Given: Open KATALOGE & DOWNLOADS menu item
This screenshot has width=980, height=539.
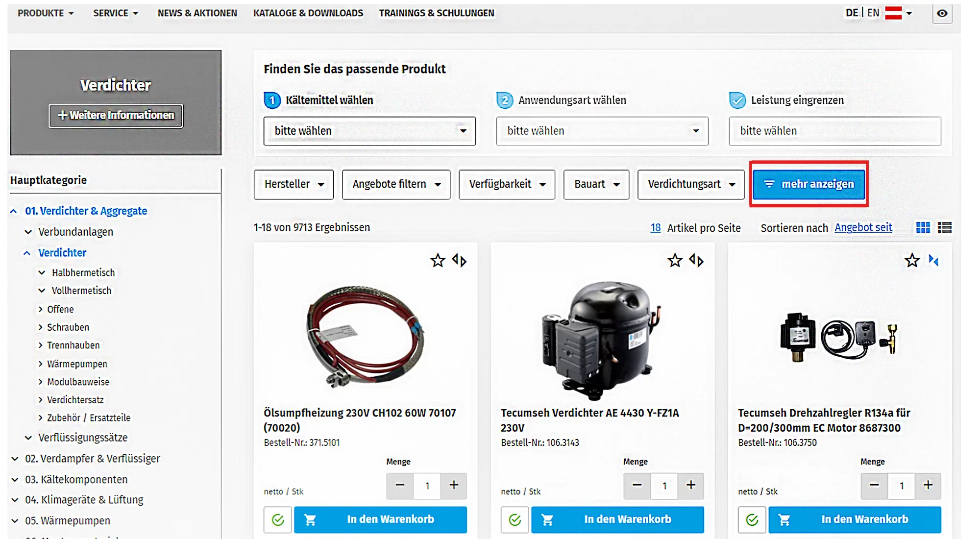Looking at the screenshot, I should point(308,13).
